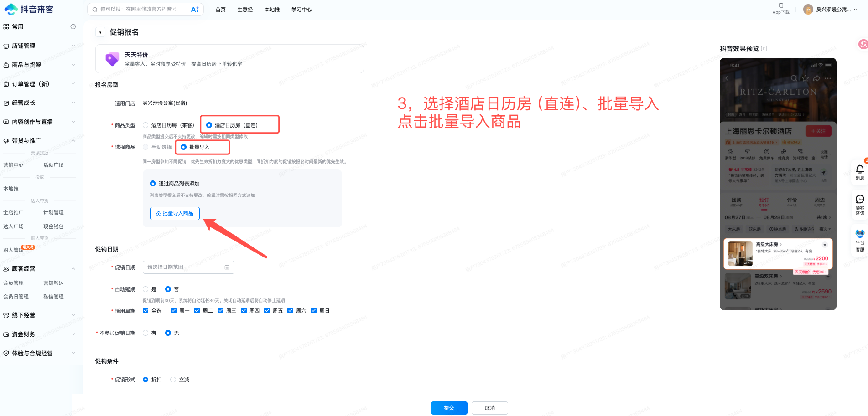Click the 天天特价 purple tag icon
The height and width of the screenshot is (416, 868).
coord(112,59)
